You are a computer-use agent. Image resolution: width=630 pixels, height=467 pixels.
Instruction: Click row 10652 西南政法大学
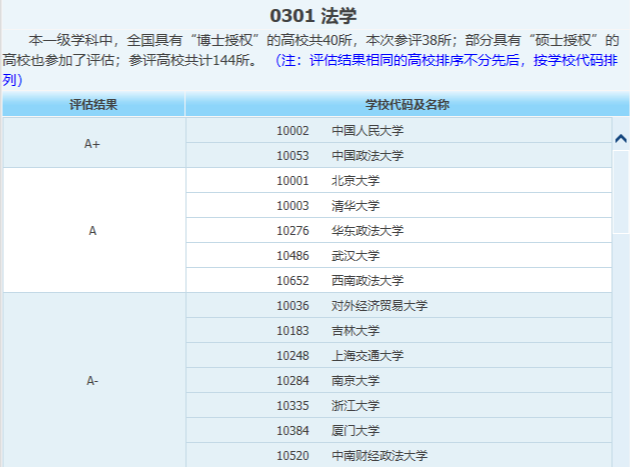click(399, 280)
